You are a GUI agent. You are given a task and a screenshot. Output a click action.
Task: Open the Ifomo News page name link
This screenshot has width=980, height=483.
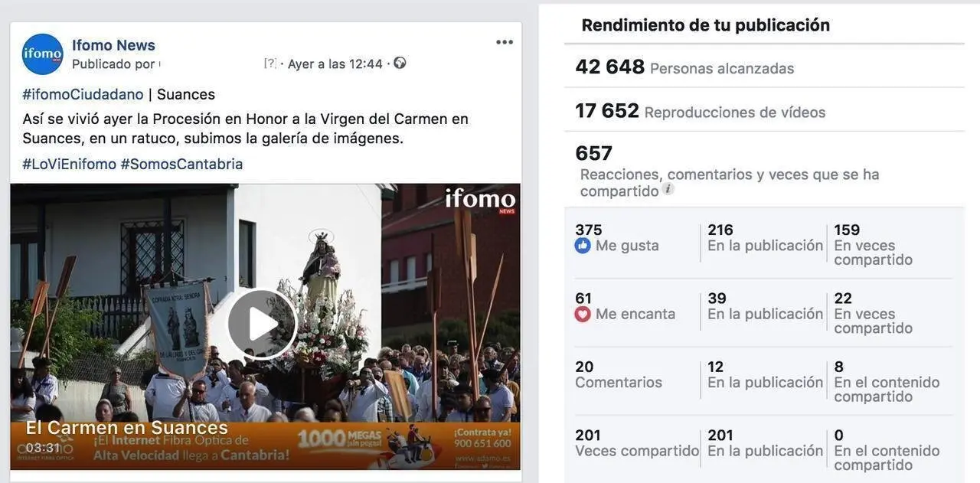coord(113,45)
